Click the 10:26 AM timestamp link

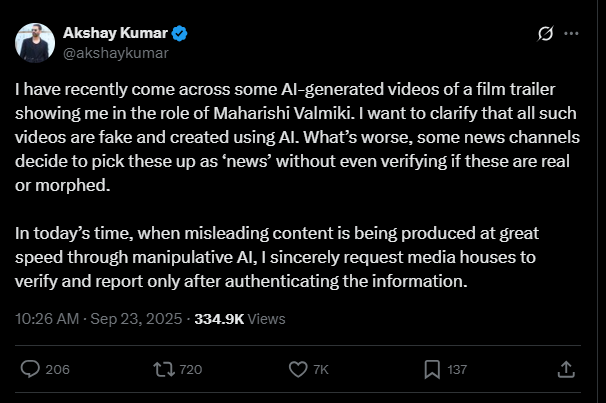(x=46, y=319)
